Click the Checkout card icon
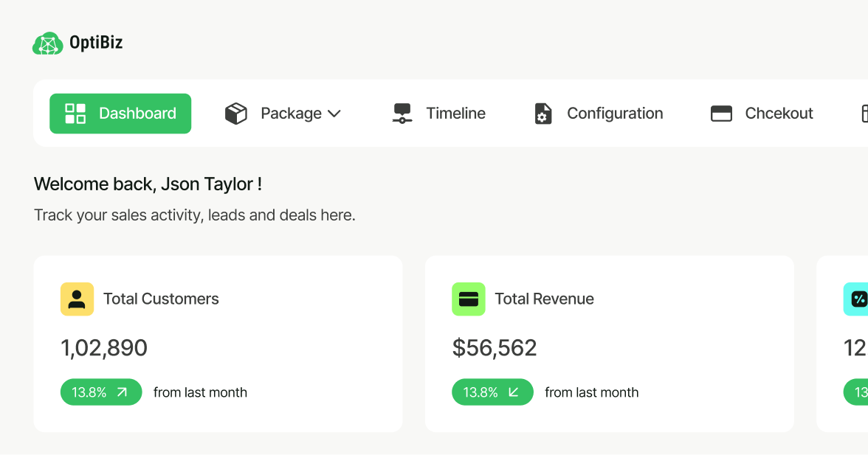This screenshot has width=868, height=455. coord(721,114)
